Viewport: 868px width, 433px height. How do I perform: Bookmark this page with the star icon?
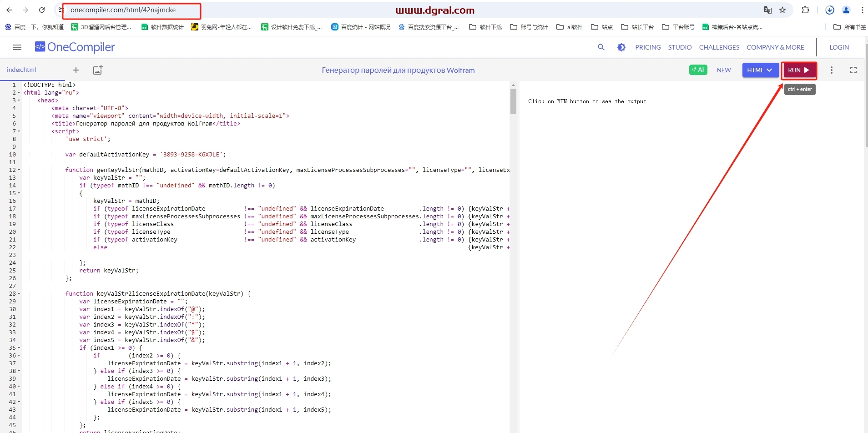[782, 10]
